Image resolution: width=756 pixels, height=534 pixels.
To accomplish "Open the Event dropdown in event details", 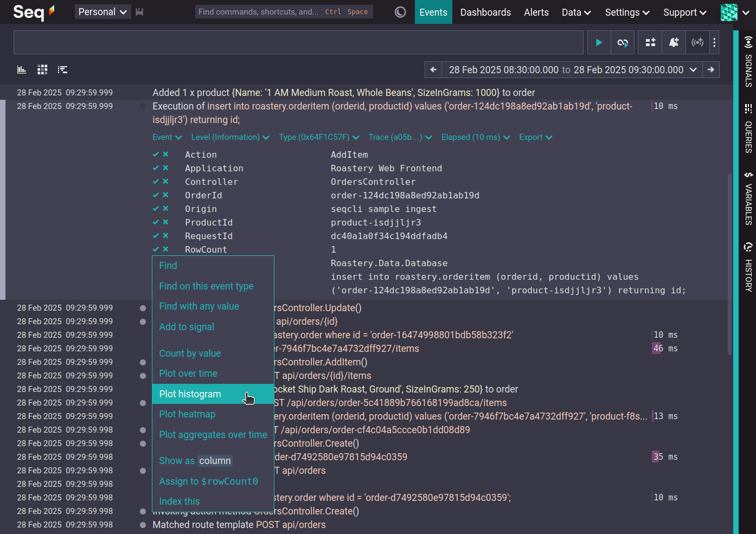I will [x=167, y=137].
